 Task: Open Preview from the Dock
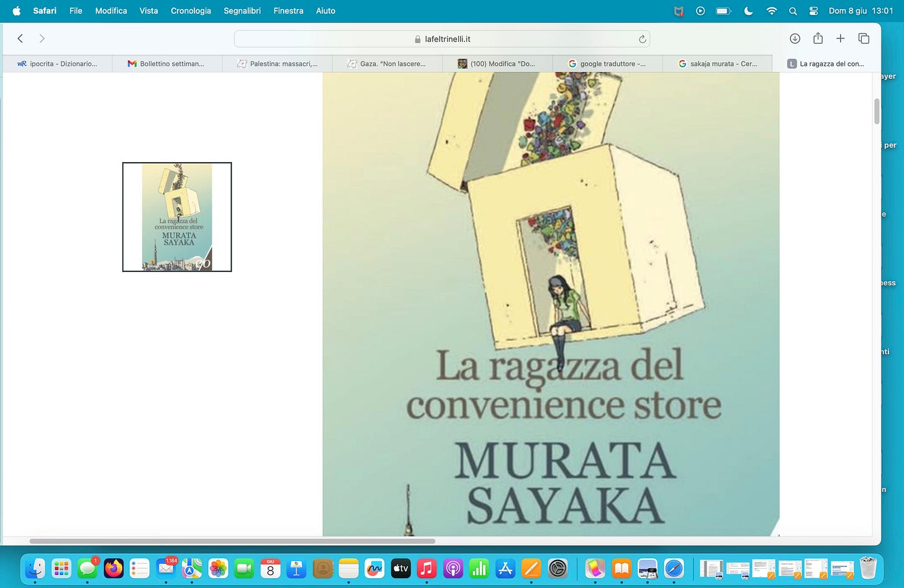(x=648, y=568)
